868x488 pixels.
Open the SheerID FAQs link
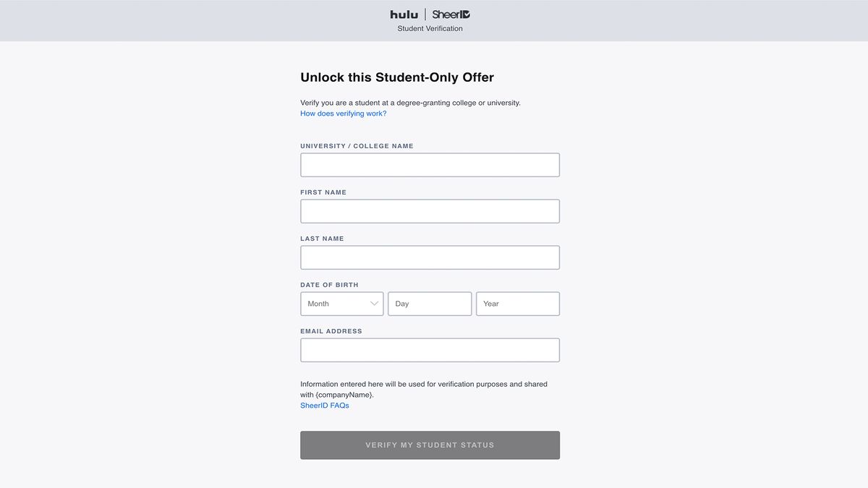[325, 405]
